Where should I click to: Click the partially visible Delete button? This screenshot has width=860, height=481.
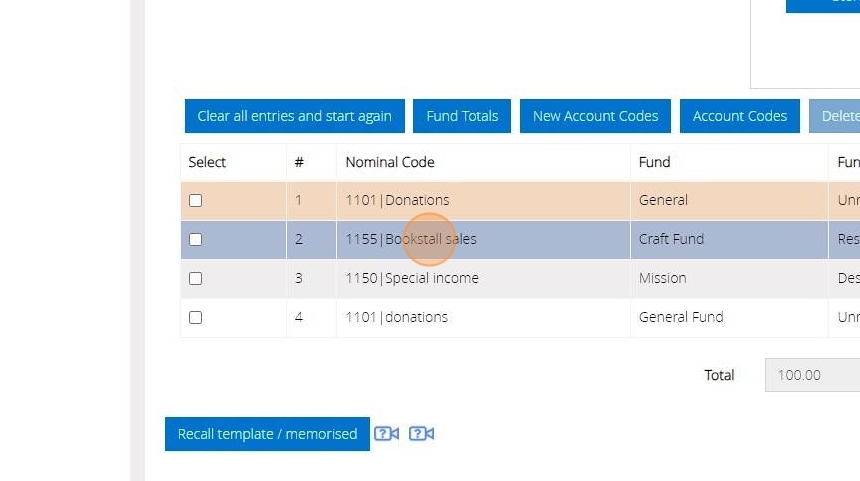tap(837, 116)
